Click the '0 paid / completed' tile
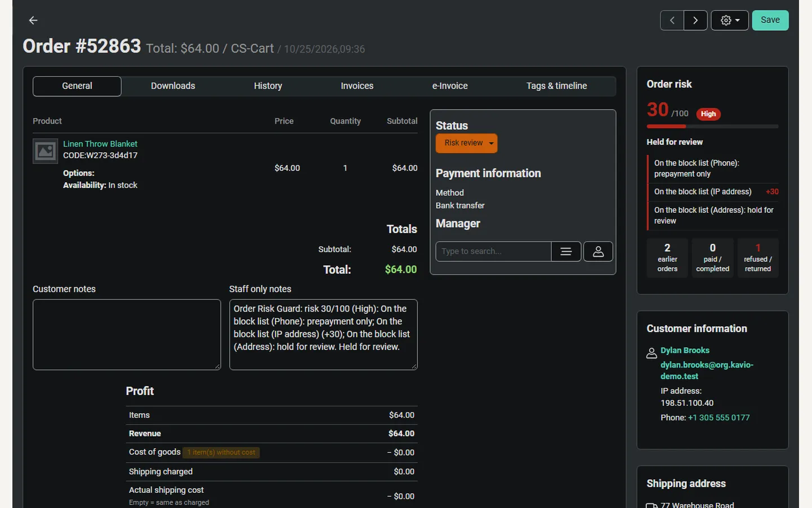This screenshot has height=508, width=812. click(713, 258)
